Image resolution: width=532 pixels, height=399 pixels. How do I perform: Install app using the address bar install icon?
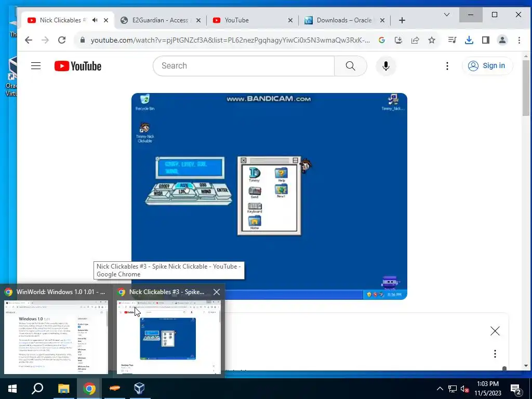click(398, 40)
